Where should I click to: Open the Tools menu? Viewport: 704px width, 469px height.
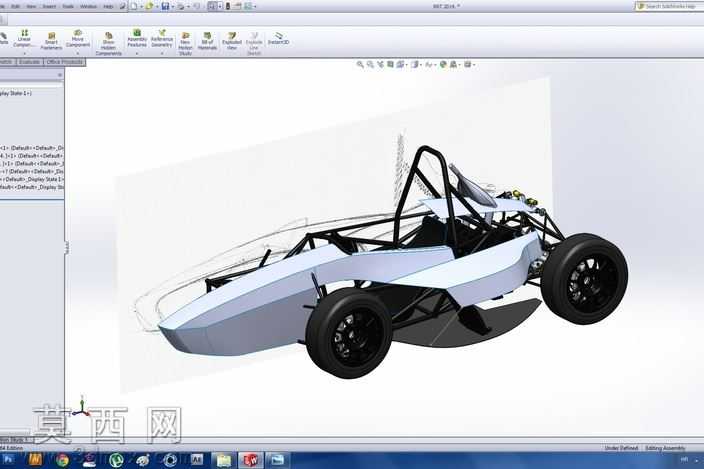click(x=68, y=7)
